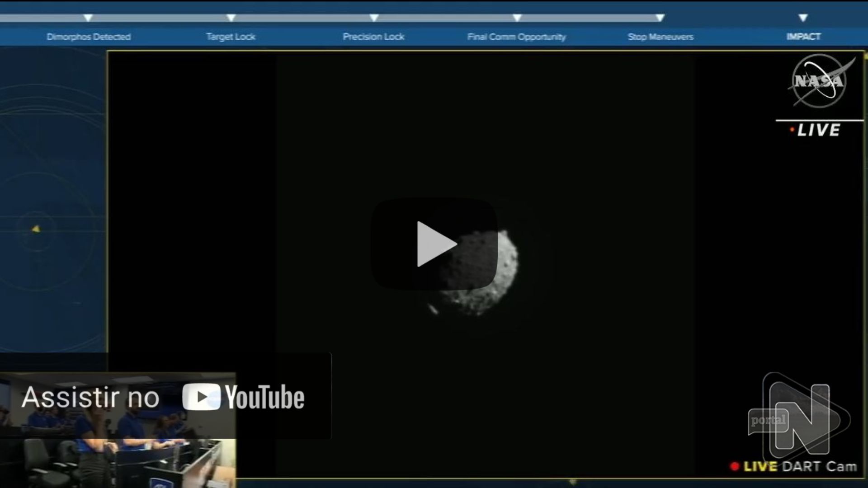Click the Final Comm Opportunity marker

click(517, 18)
